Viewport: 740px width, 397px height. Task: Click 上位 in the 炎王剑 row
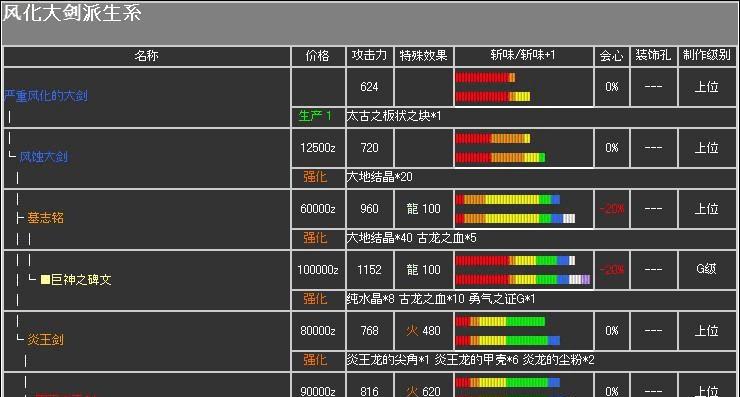pos(706,330)
